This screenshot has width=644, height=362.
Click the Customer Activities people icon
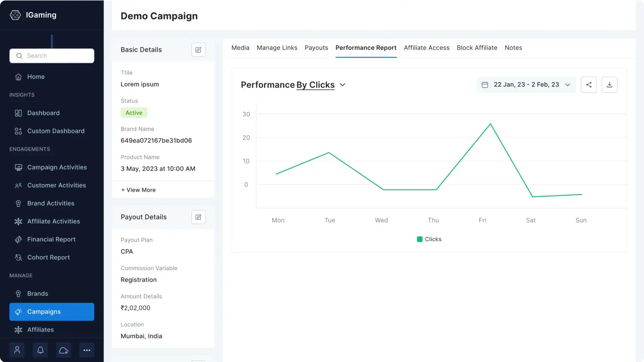[x=18, y=185]
